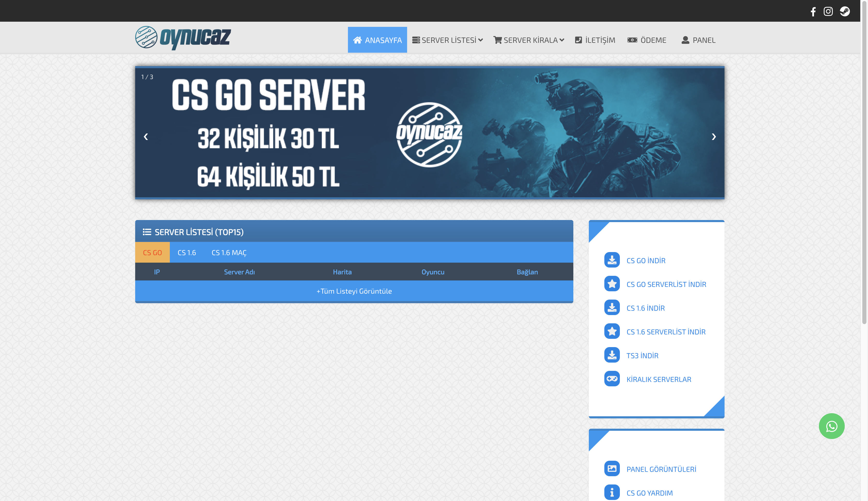Viewport: 868px width, 501px height.
Task: Open the CS 1.6 İNDİR link
Action: (646, 308)
